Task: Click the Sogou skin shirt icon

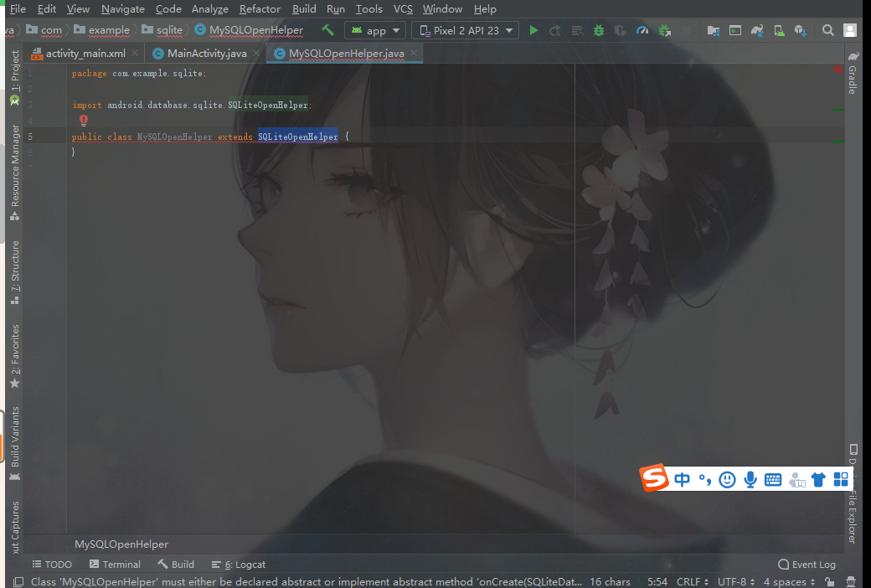Action: pos(818,479)
